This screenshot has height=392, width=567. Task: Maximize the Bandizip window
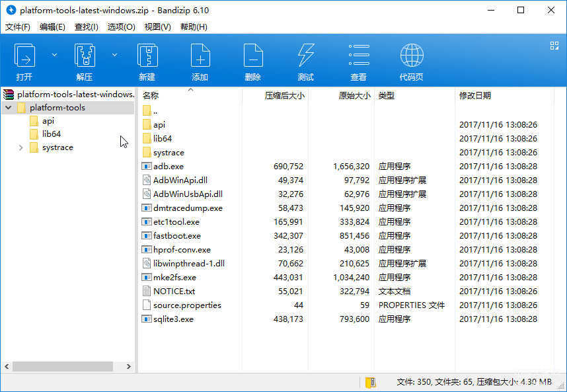pos(521,10)
